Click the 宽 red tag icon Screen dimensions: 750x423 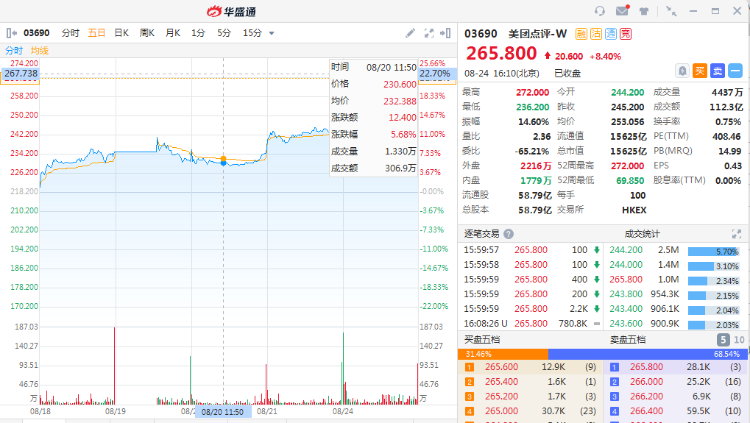coord(626,34)
